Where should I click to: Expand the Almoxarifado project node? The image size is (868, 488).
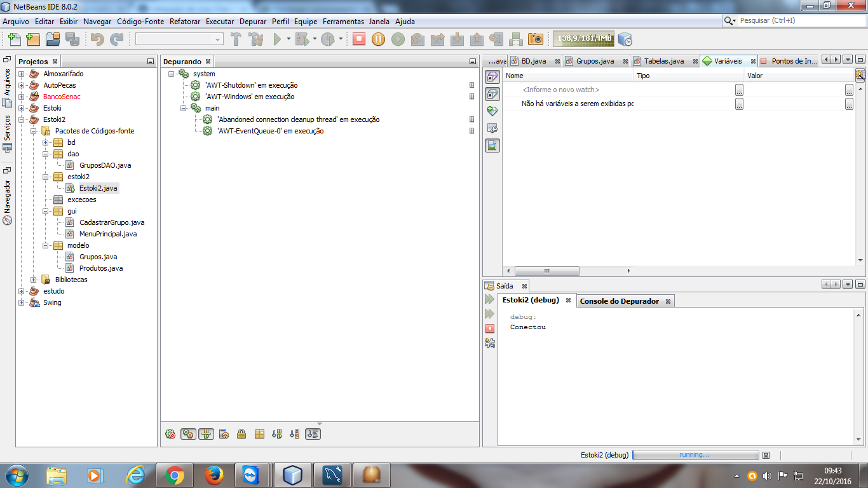click(22, 74)
